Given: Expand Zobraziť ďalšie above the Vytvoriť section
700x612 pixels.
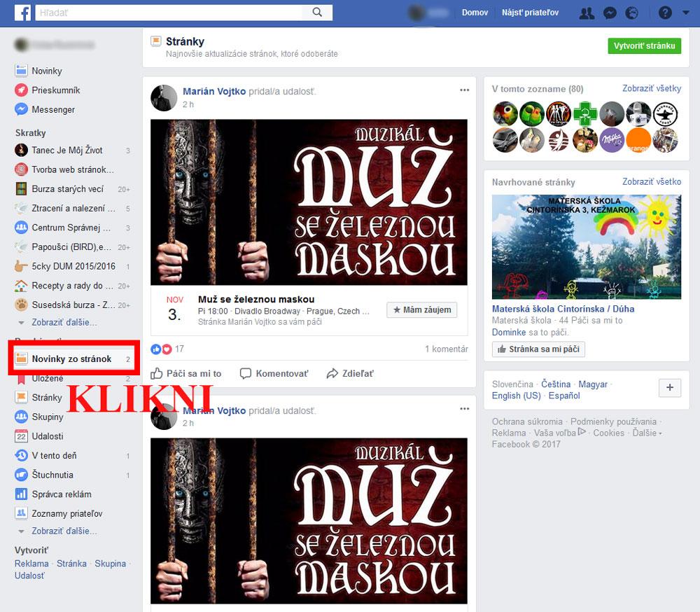Looking at the screenshot, I should coord(64,531).
